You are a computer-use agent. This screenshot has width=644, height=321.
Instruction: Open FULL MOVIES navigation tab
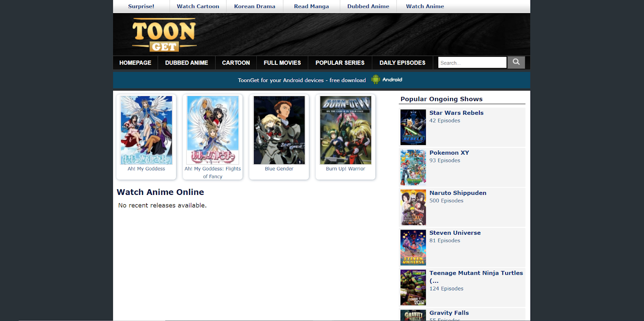click(282, 63)
